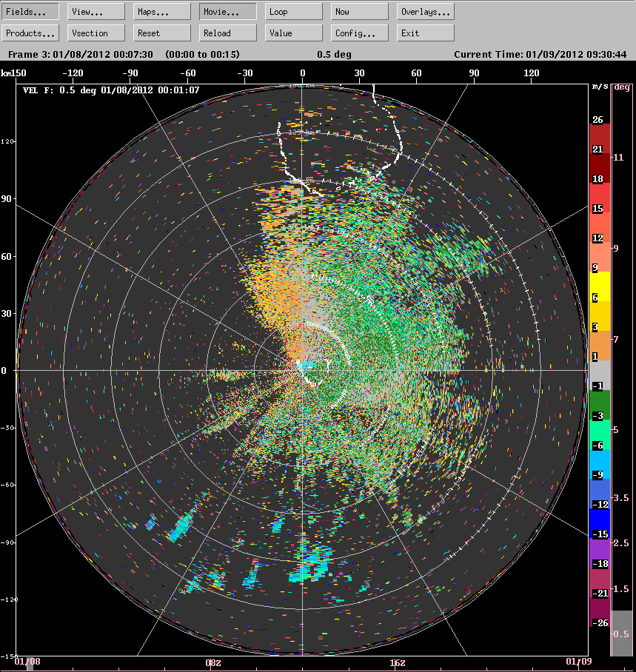Screen dimensions: 636x672
Task: Click the 0.5 deg elevation label in status bar
Action: coord(334,55)
